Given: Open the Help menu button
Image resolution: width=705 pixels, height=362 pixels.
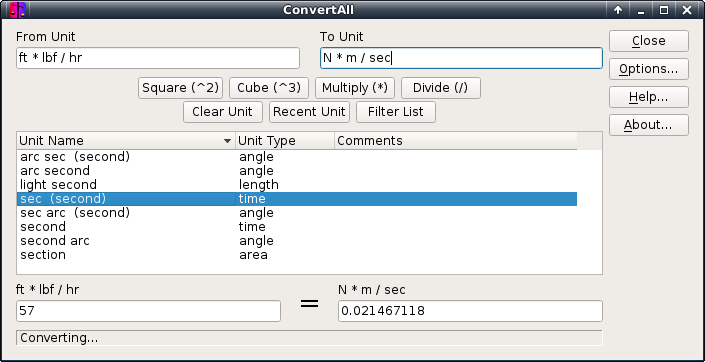Looking at the screenshot, I should tap(649, 97).
